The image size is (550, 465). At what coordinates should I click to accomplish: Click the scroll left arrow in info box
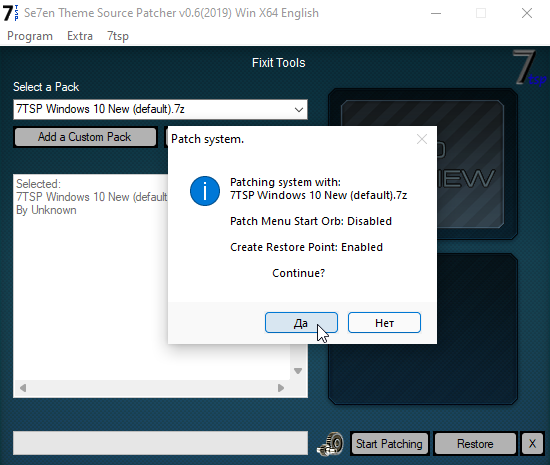click(x=23, y=388)
